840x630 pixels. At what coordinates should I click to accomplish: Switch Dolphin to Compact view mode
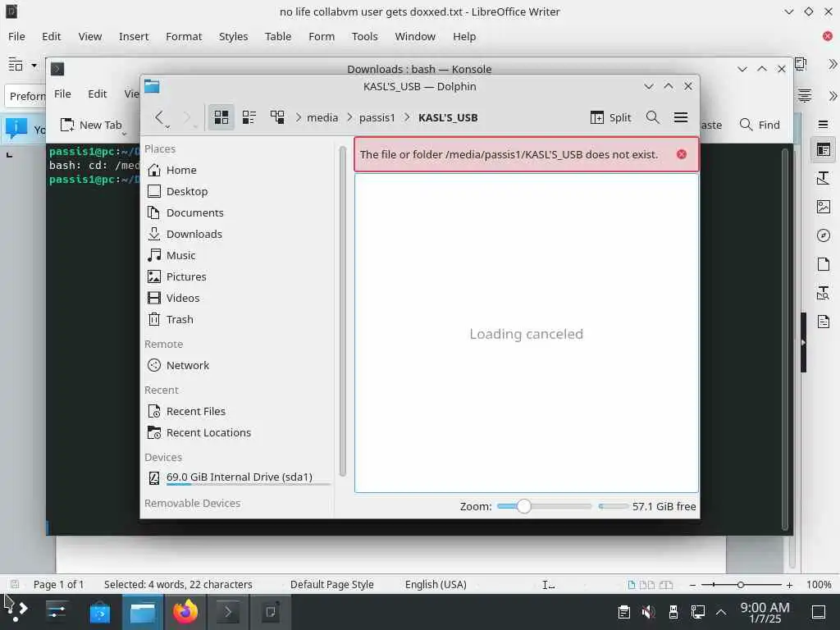point(249,117)
